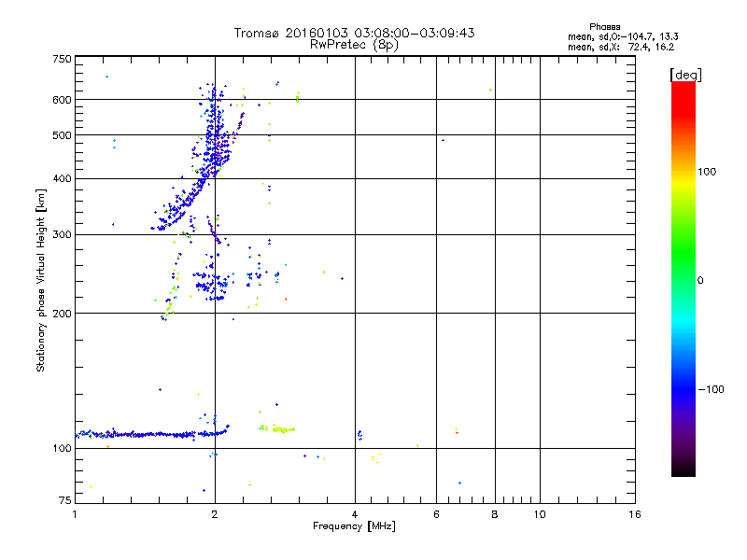Click the blue E-layer trace near 105 km

point(152,434)
